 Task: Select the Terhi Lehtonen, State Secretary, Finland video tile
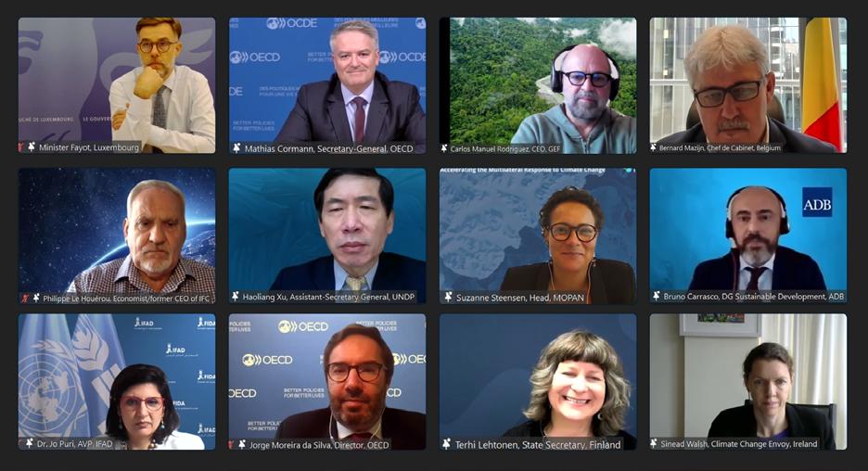coord(538,382)
